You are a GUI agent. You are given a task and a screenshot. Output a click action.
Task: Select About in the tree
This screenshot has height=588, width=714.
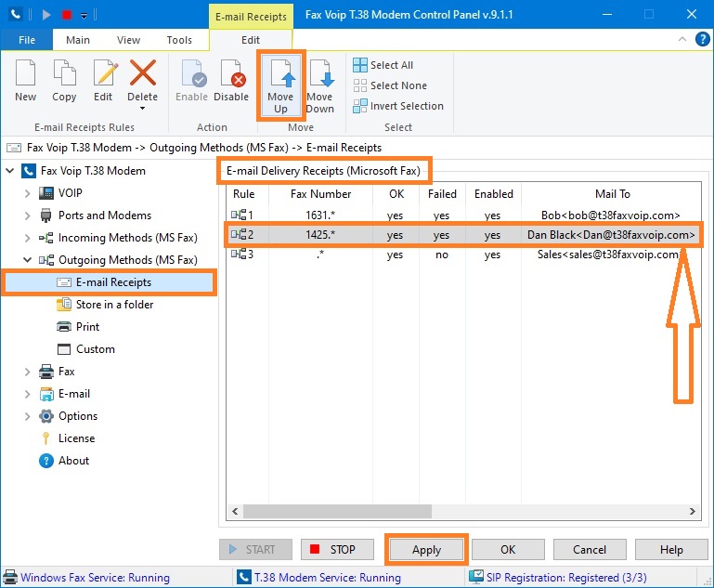[73, 461]
